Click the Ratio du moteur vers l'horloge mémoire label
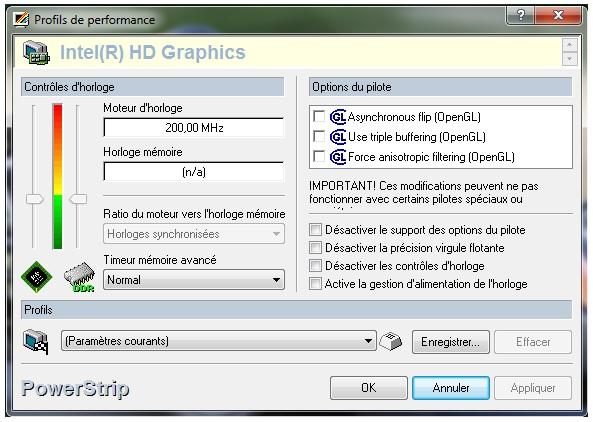 click(194, 214)
